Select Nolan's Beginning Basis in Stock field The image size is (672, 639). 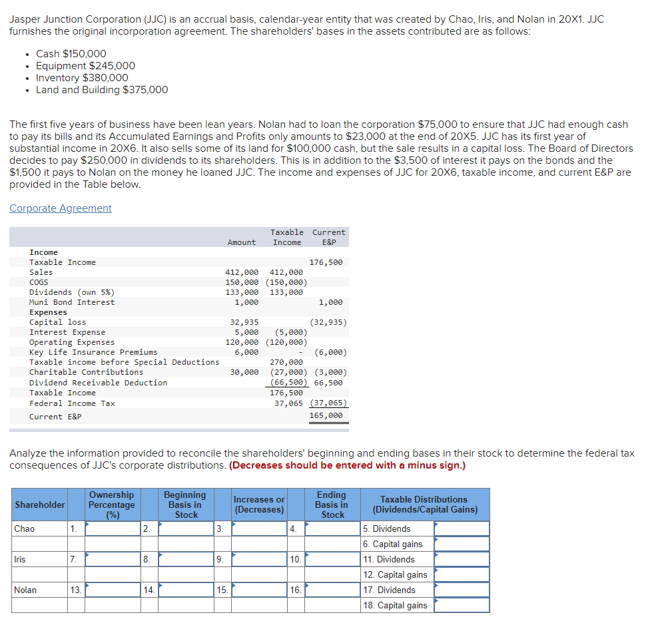(186, 590)
